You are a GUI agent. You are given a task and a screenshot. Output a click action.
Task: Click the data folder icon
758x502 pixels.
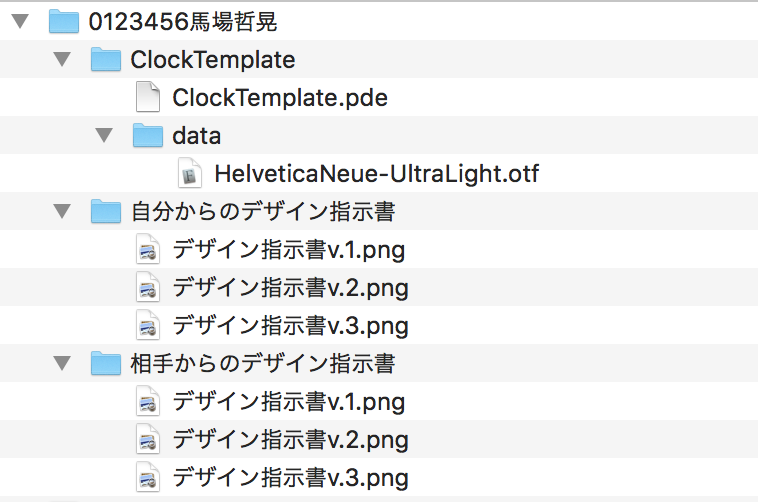tap(147, 135)
